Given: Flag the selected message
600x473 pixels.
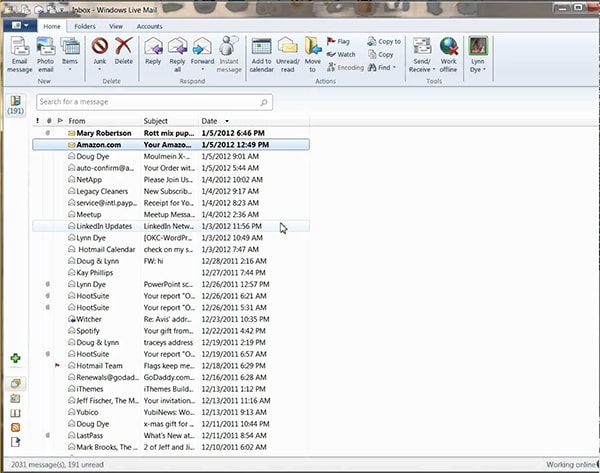Looking at the screenshot, I should tap(338, 41).
